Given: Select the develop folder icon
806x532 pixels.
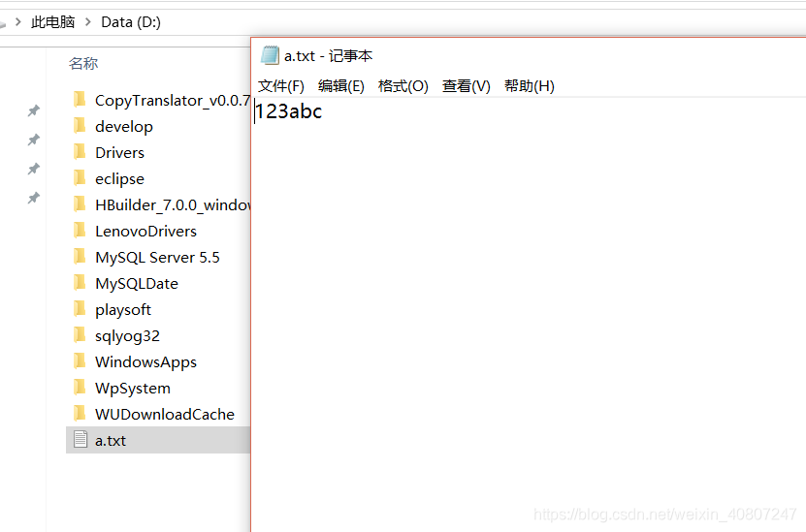Looking at the screenshot, I should click(x=80, y=125).
